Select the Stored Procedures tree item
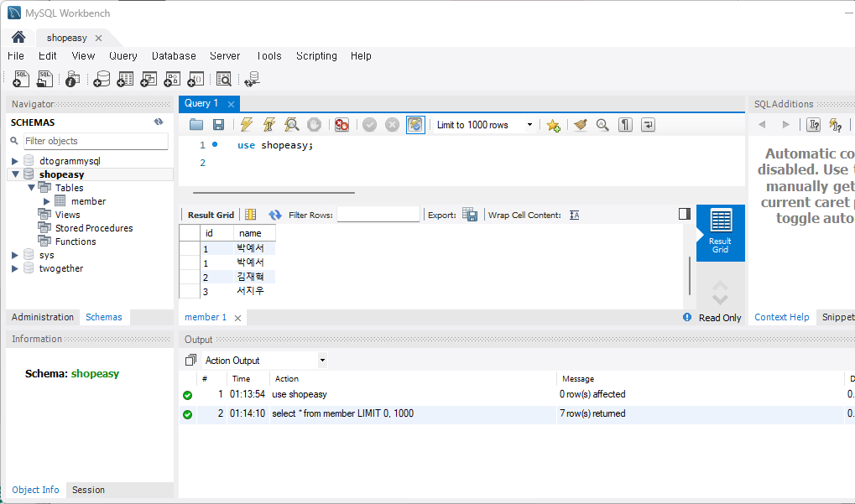Screen dimensions: 855x504 94,228
